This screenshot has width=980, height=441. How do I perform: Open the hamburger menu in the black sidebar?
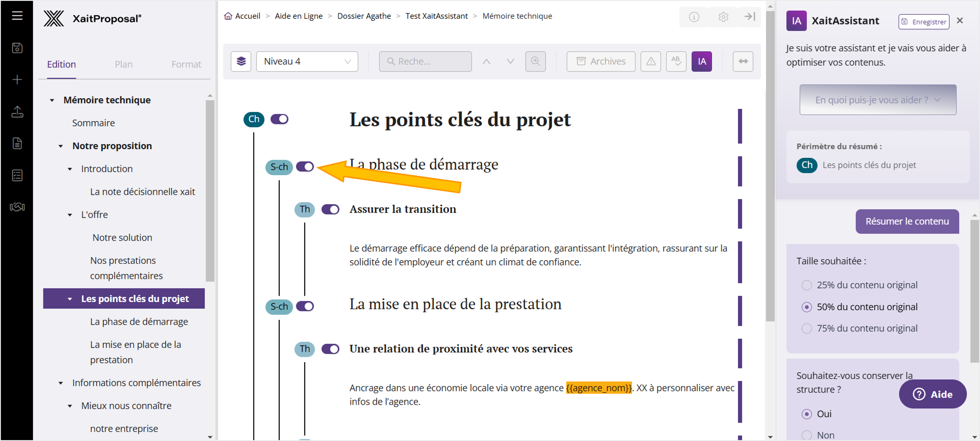pos(17,16)
